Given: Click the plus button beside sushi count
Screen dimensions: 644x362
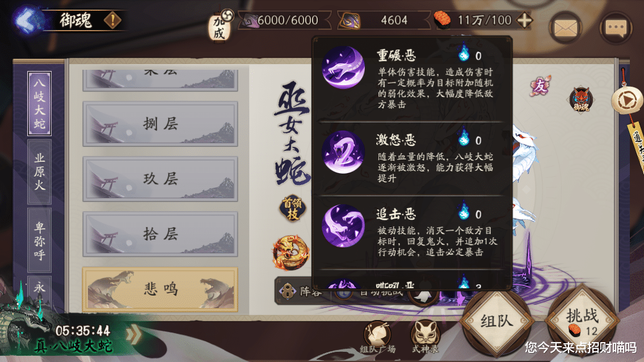Looking at the screenshot, I should coord(524,20).
